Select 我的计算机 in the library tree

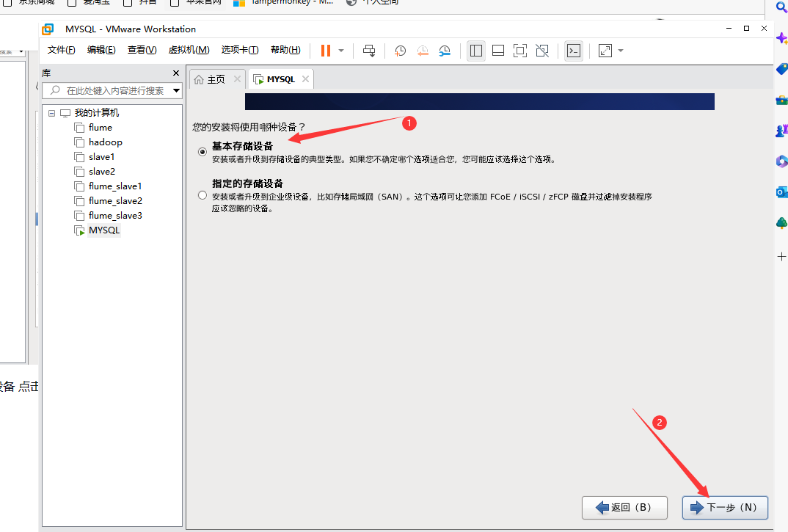coord(97,112)
